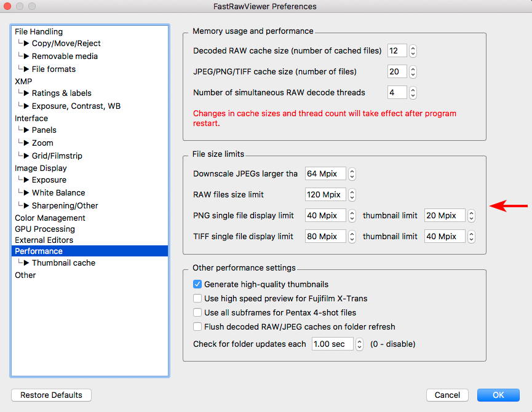Viewport: 532px width, 412px height.
Task: Select the Image Display category
Action: pyautogui.click(x=41, y=168)
